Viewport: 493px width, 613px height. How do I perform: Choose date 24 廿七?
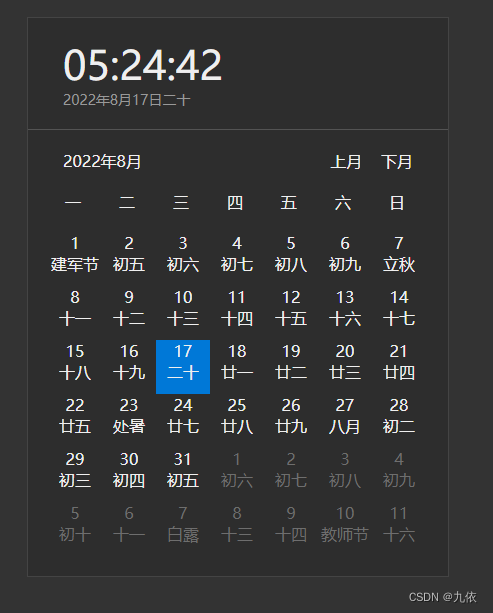click(183, 416)
